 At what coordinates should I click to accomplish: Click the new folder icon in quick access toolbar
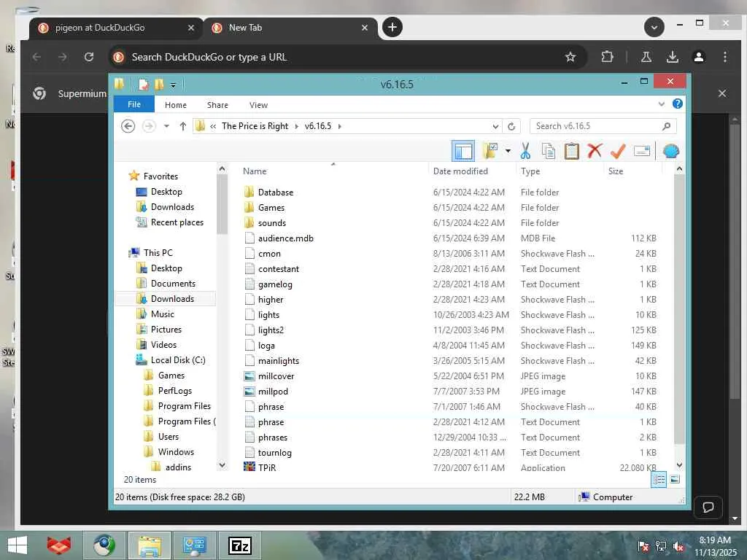[159, 85]
